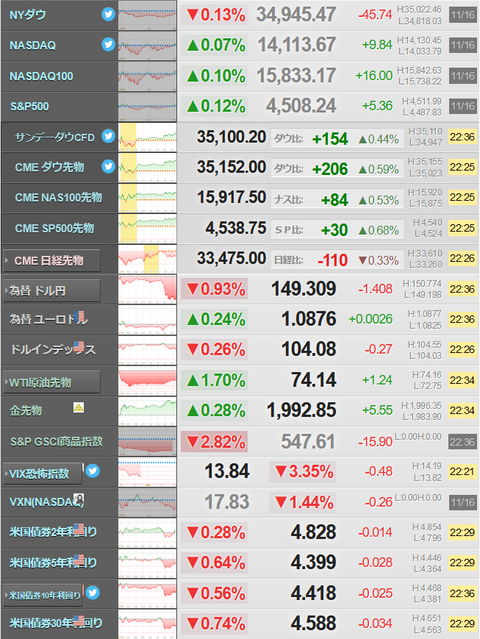Click the 10-year yield 4.418

pyautogui.click(x=313, y=593)
